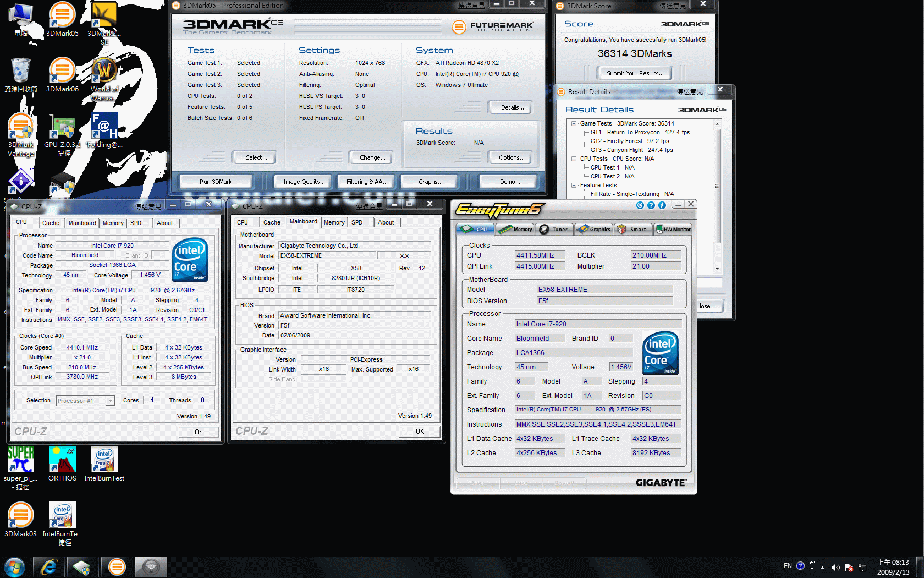The image size is (924, 578).
Task: Open 3DMark Vantage desktop shortcut
Action: coord(21,135)
